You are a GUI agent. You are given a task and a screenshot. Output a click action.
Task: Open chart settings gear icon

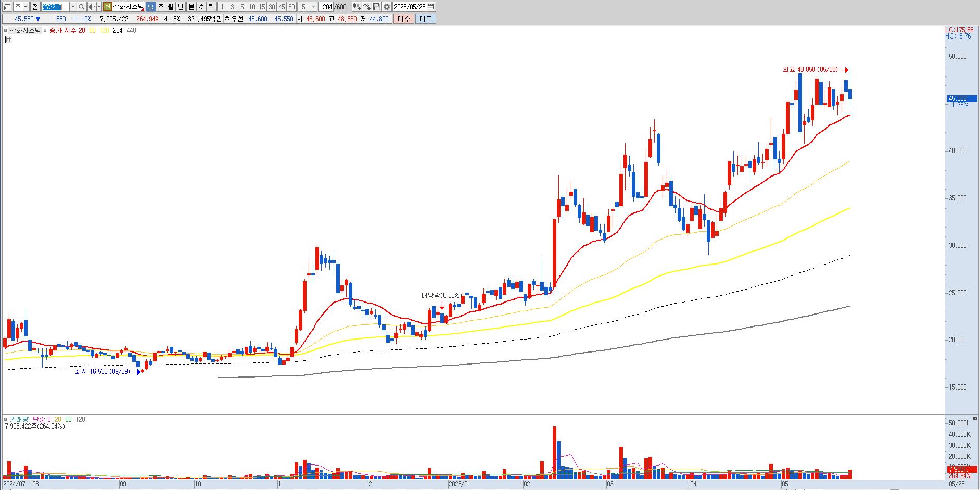point(387,7)
